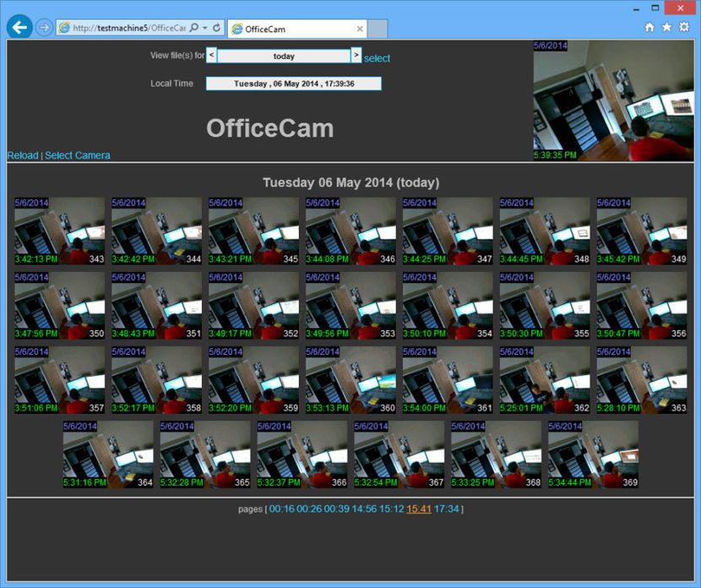Open the Tools gear icon
This screenshot has width=701, height=588.
click(684, 27)
